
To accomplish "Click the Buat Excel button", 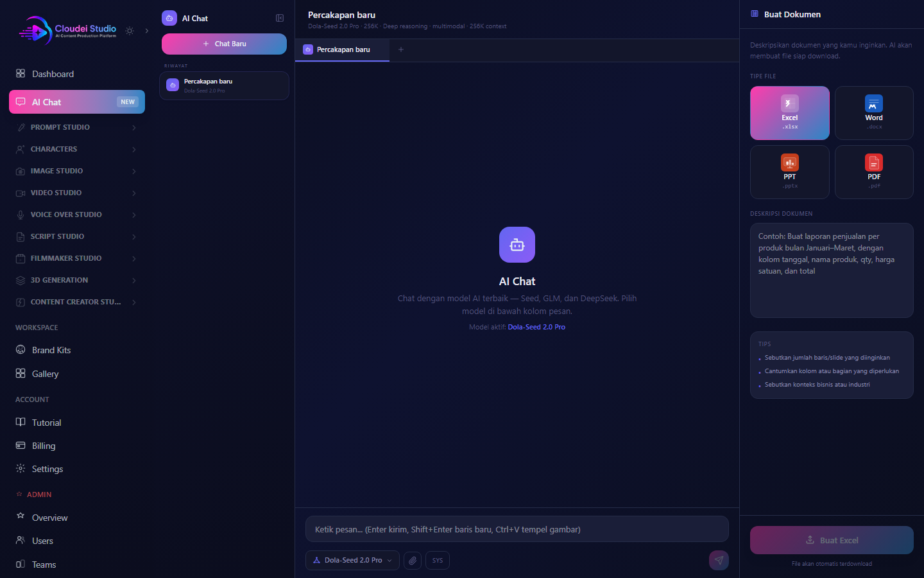I will click(x=832, y=540).
